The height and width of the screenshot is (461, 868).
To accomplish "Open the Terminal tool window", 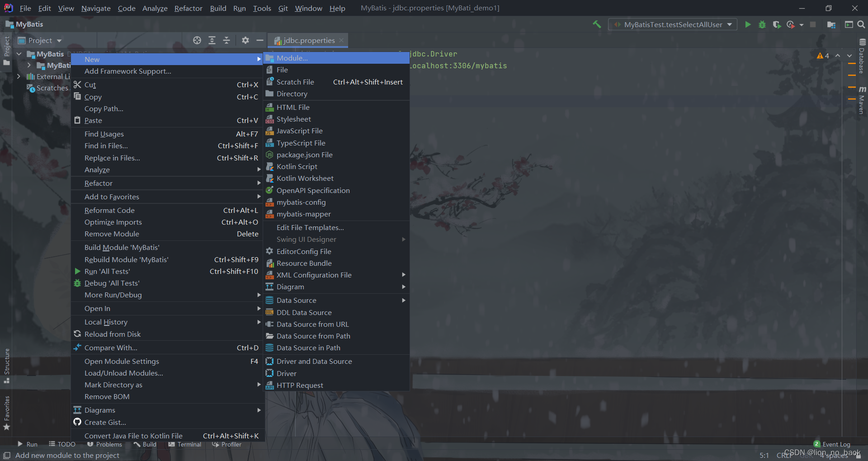I will point(184,444).
